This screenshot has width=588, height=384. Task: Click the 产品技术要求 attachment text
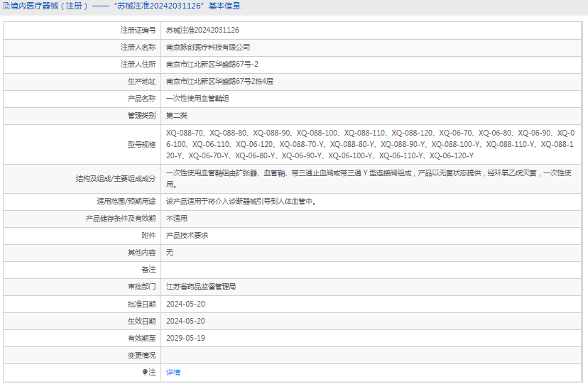coord(187,236)
